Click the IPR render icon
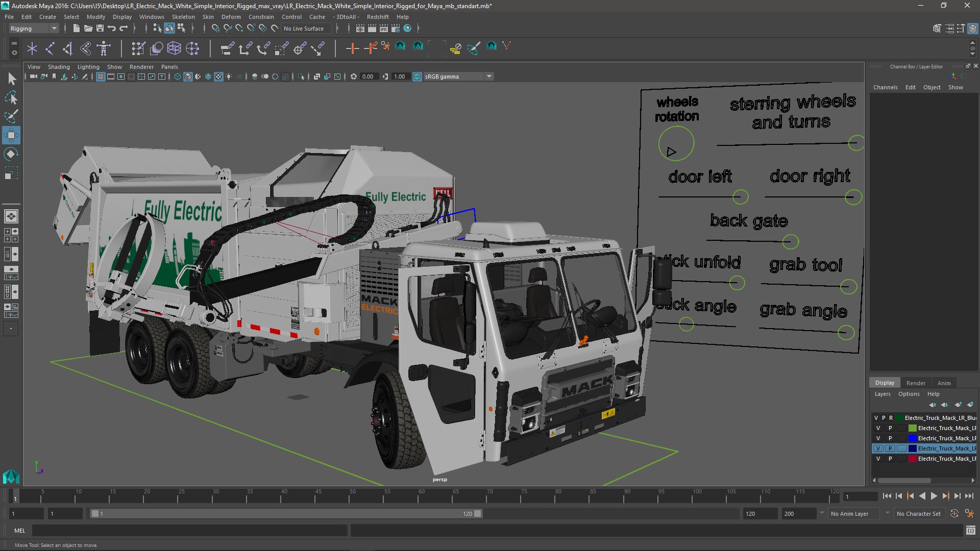980x551 pixels. pyautogui.click(x=384, y=29)
